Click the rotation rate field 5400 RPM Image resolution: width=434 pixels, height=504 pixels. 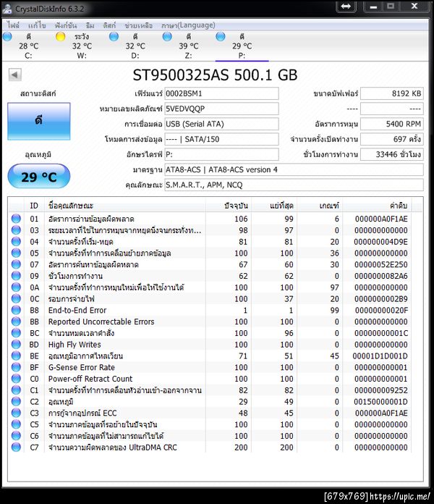point(392,124)
